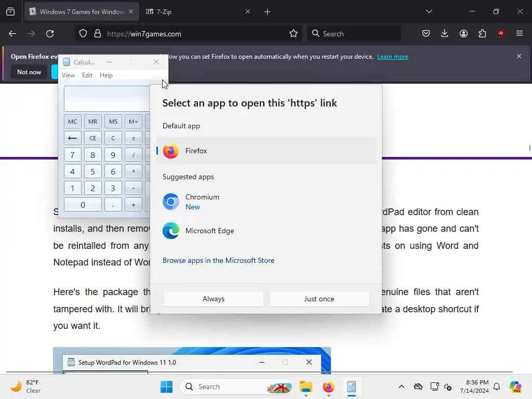Screen dimensions: 532x399
Task: Expand the hidden system tray icons
Action: pyautogui.click(x=402, y=387)
